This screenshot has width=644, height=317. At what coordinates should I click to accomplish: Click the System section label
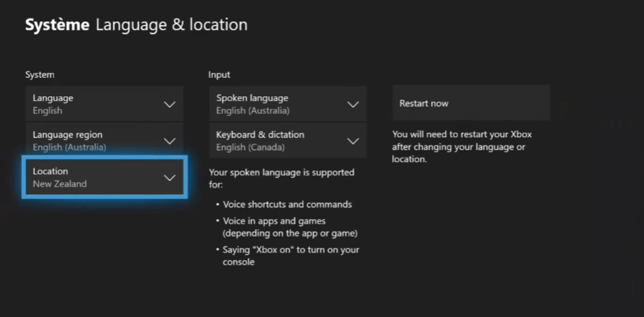click(40, 74)
